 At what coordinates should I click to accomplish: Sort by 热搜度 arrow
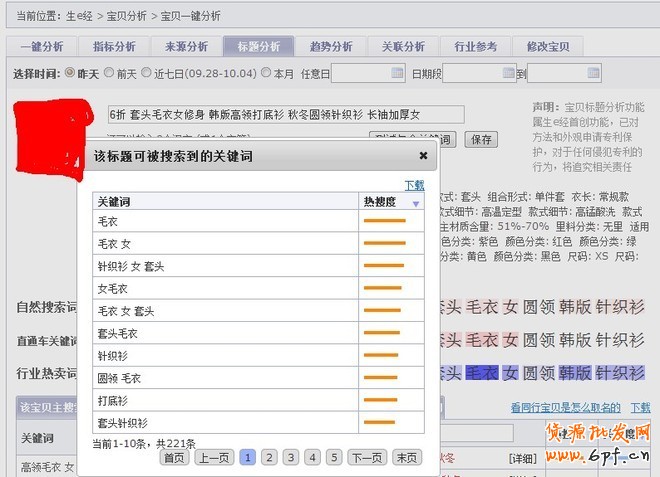pos(416,204)
